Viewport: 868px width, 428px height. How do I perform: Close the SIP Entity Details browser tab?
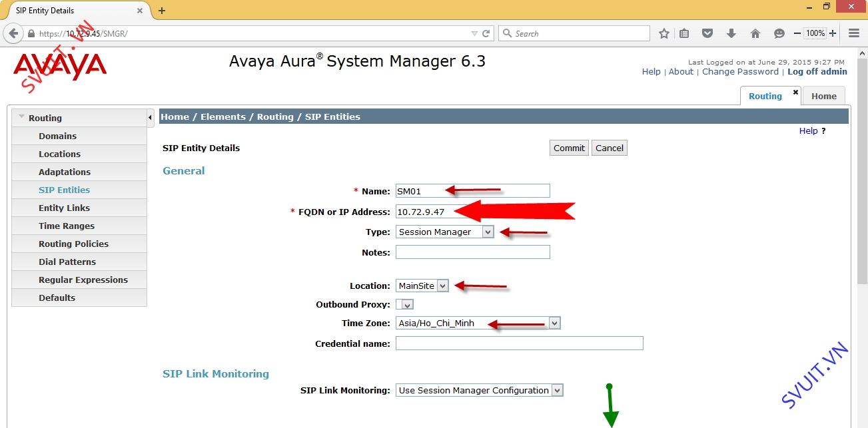(x=140, y=11)
